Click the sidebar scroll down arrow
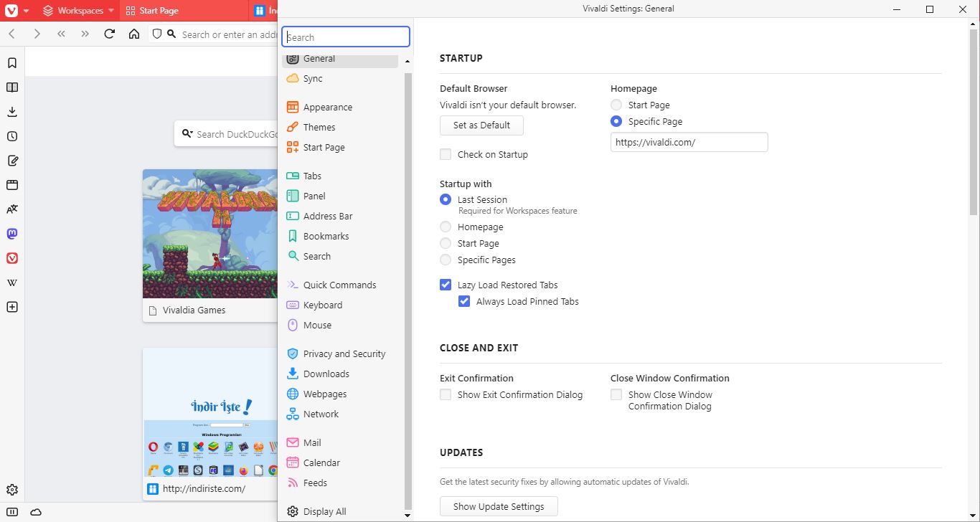This screenshot has height=522, width=980. (x=407, y=515)
